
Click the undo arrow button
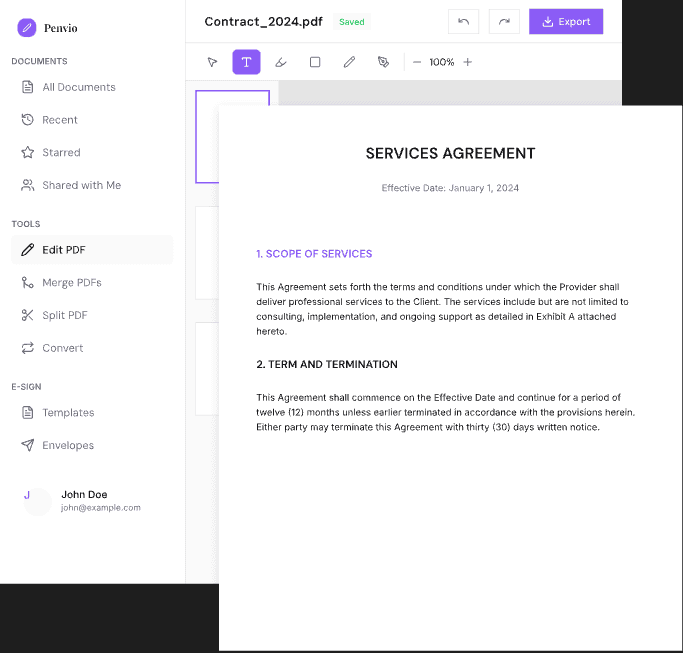point(464,22)
